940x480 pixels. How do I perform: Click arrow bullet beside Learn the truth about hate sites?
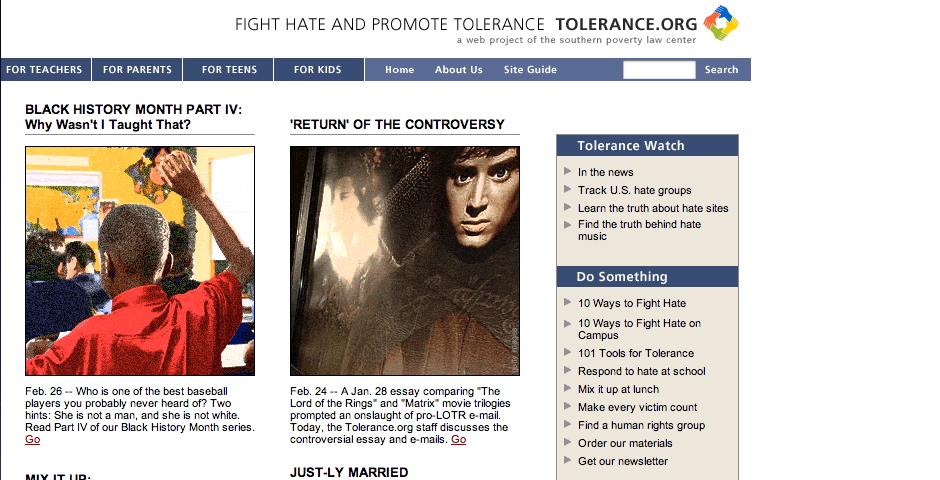(567, 207)
